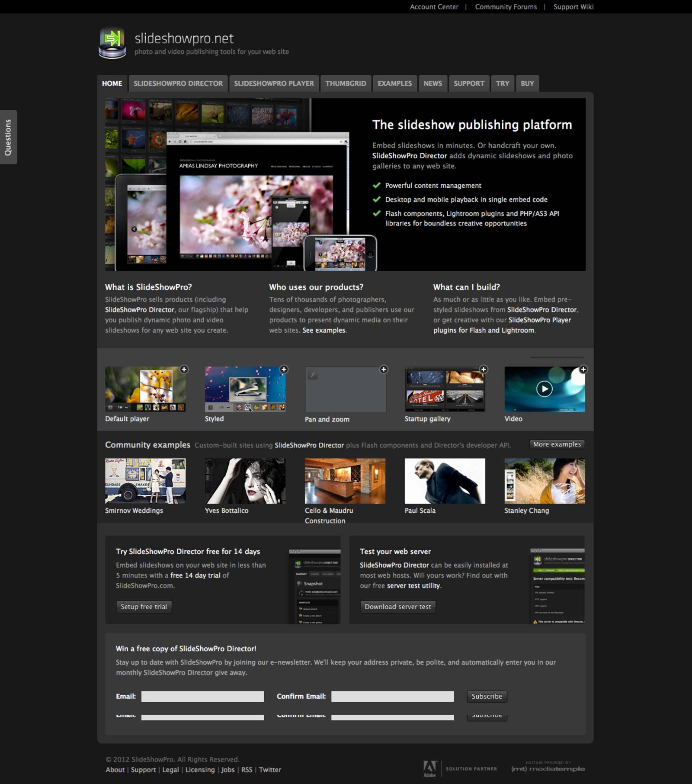Click the See examples link
Image resolution: width=692 pixels, height=784 pixels.
pyautogui.click(x=324, y=330)
